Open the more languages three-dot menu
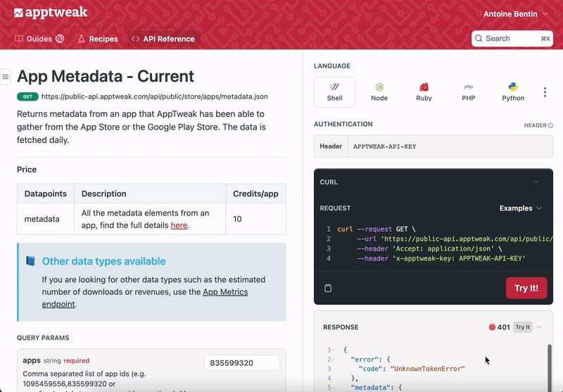 [x=545, y=92]
